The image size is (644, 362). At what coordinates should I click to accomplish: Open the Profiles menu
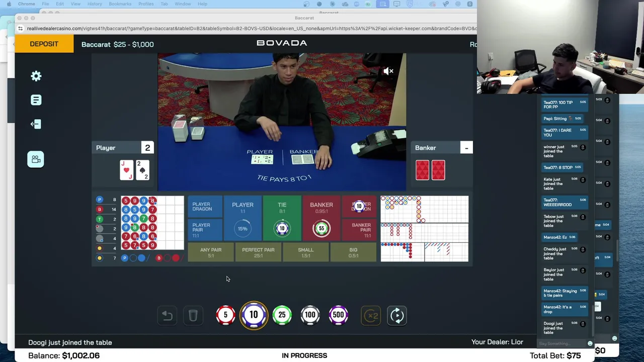point(146,4)
